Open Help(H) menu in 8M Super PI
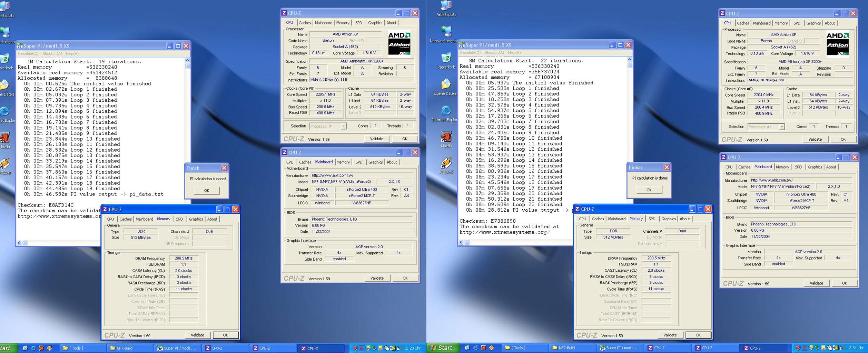Screen dimensions: 868x353 point(514,53)
